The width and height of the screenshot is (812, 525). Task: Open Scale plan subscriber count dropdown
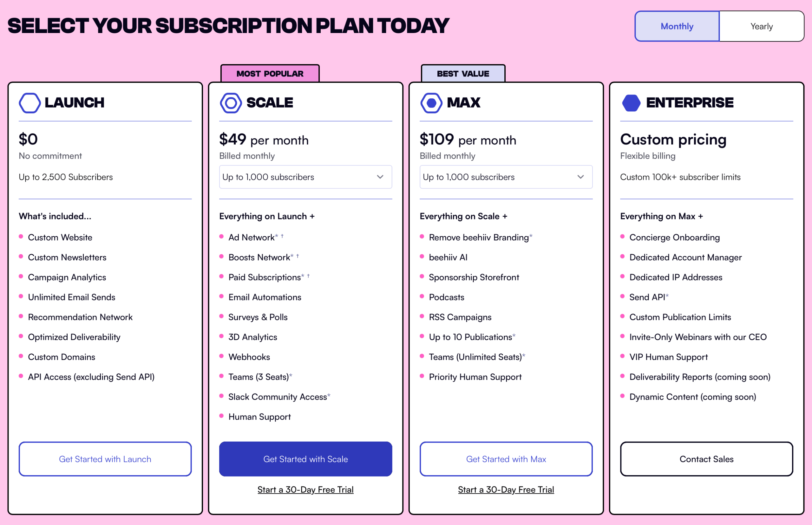point(305,177)
